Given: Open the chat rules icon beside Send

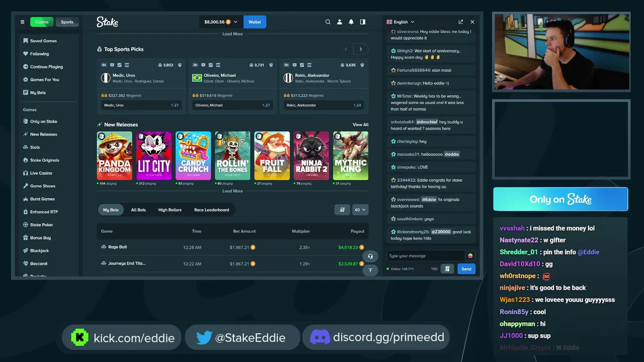Looking at the screenshot, I should click(x=447, y=269).
